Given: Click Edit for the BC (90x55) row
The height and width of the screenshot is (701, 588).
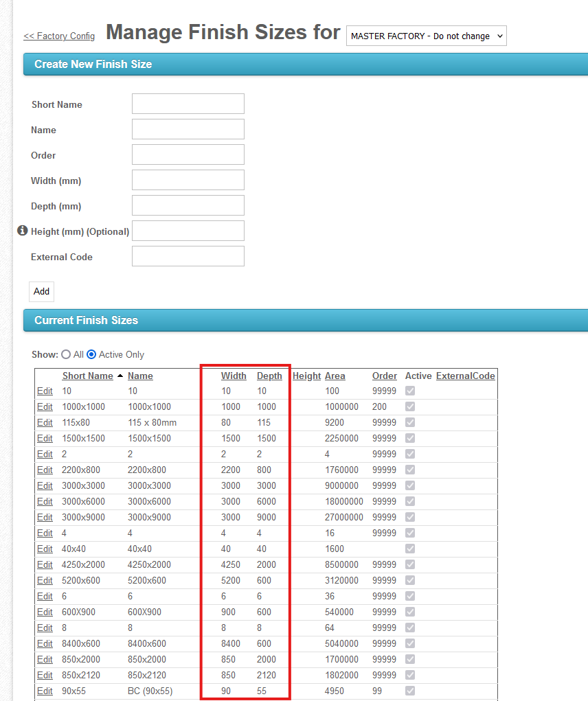Looking at the screenshot, I should point(45,691).
